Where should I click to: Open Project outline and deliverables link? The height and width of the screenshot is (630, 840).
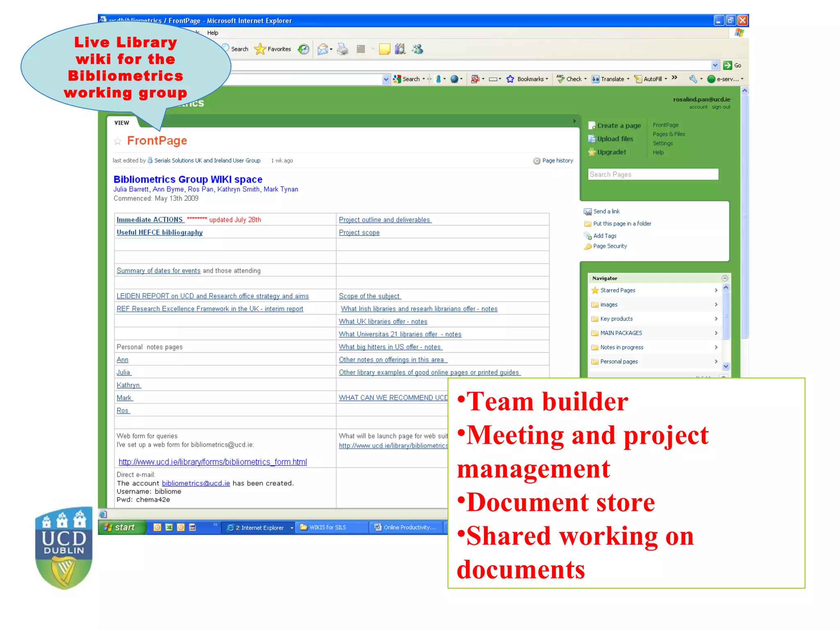pyautogui.click(x=385, y=220)
